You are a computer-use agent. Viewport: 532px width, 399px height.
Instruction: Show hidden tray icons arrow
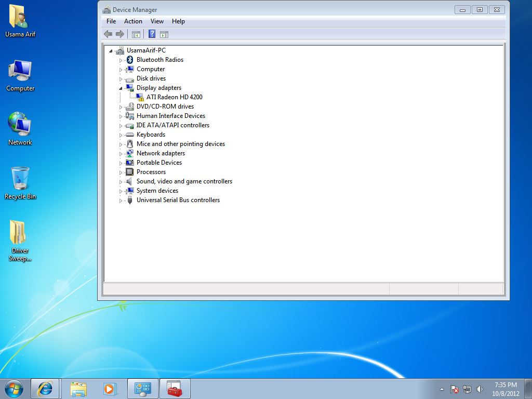(442, 389)
